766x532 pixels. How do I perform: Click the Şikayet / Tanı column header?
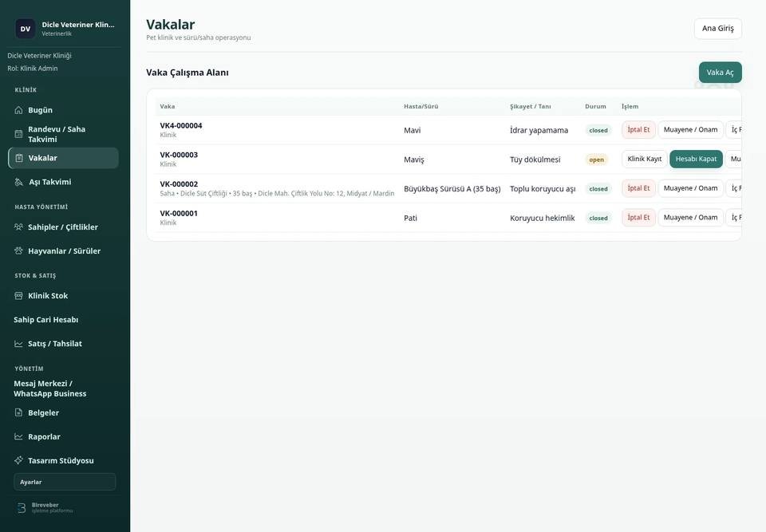point(530,107)
